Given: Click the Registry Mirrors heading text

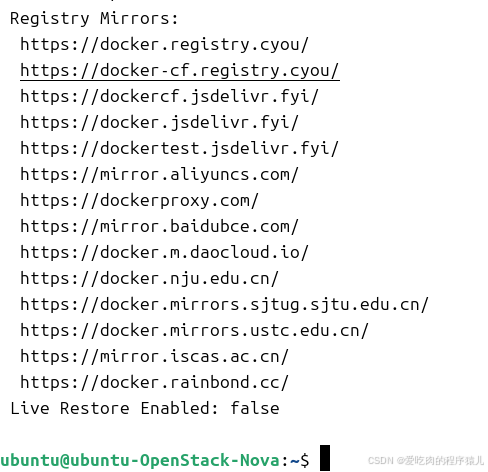Looking at the screenshot, I should click(x=94, y=19).
